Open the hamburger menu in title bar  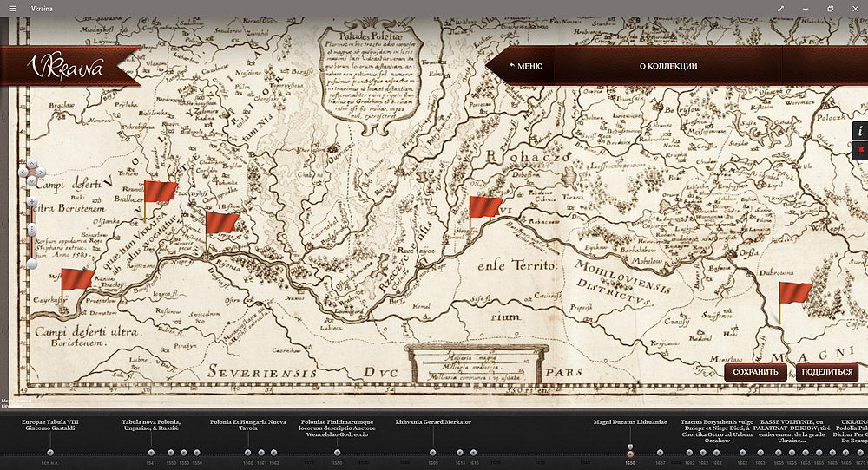tap(12, 9)
